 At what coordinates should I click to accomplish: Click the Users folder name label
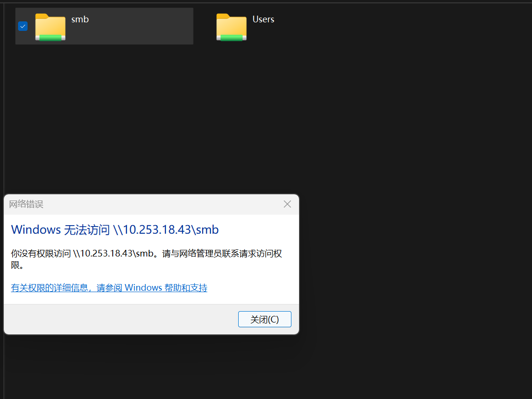point(263,19)
